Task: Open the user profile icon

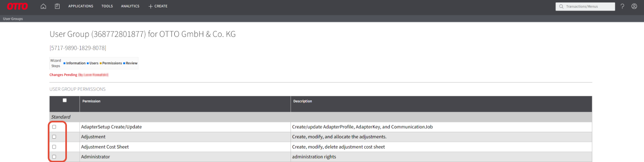Action: click(x=634, y=6)
